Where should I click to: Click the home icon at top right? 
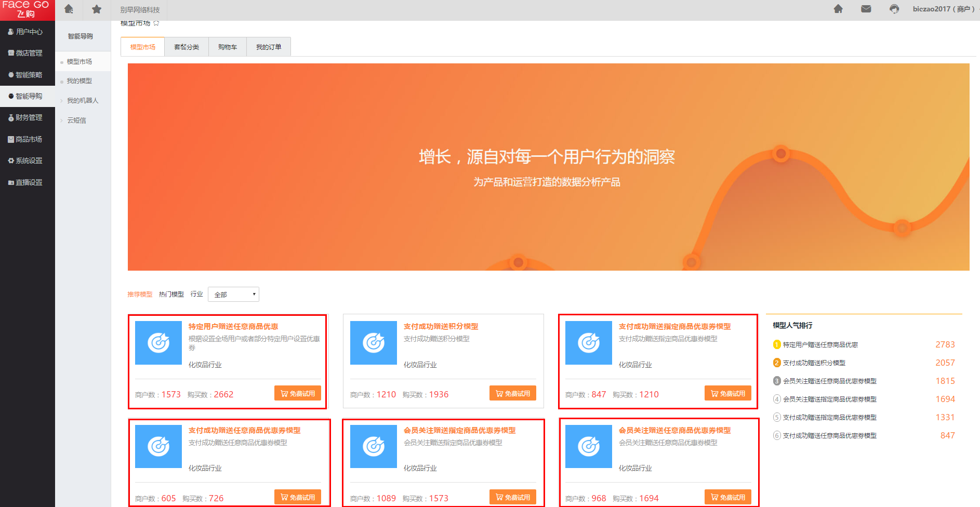pos(838,9)
